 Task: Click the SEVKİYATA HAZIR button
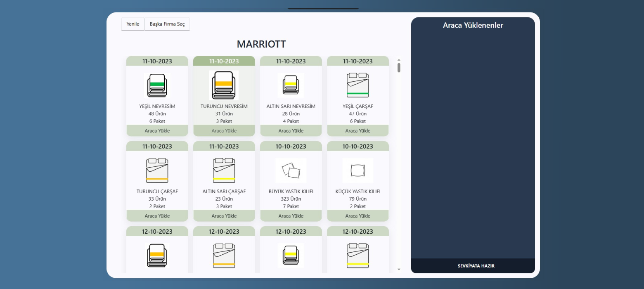(473, 266)
